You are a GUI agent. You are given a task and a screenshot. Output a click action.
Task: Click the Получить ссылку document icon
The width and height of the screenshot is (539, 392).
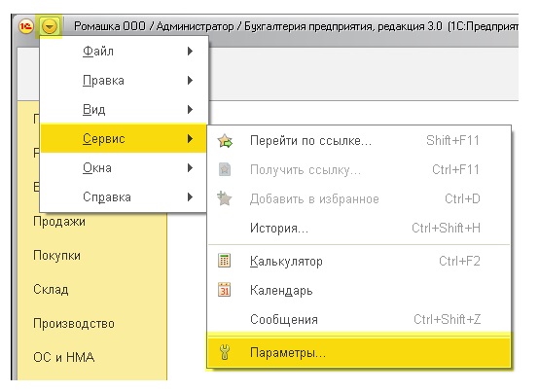click(225, 169)
